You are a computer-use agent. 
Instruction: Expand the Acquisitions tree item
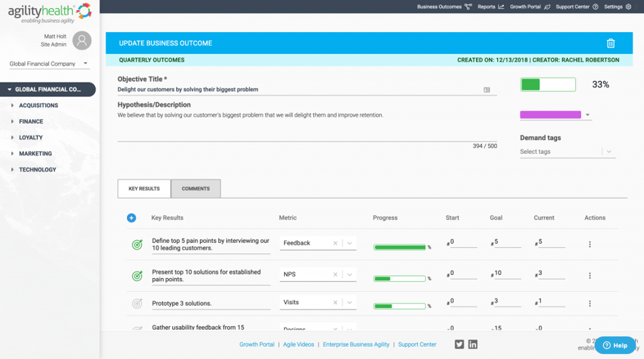click(12, 106)
